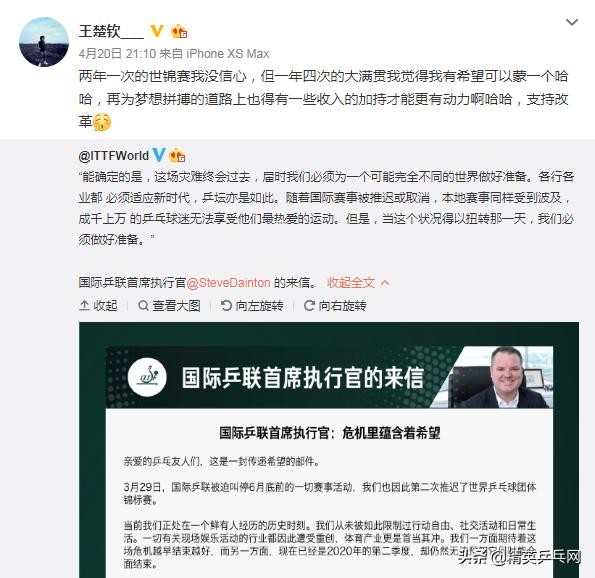Collapse full text with 收起全文
Viewport: 595px width, 578px height.
[351, 283]
